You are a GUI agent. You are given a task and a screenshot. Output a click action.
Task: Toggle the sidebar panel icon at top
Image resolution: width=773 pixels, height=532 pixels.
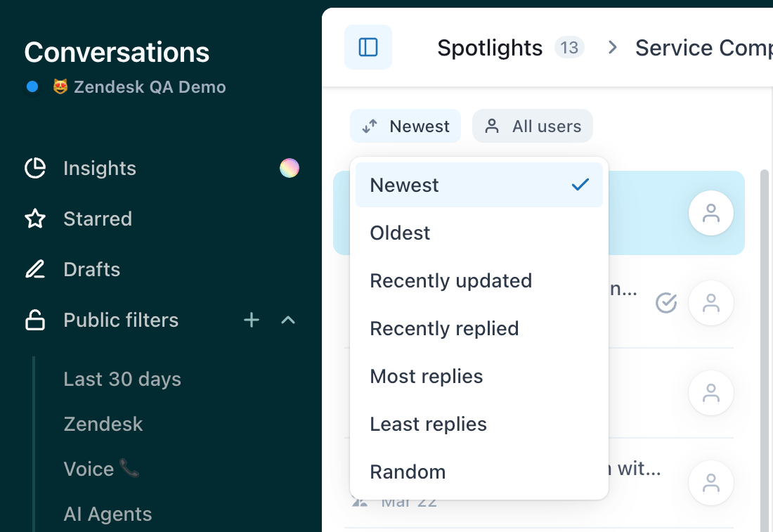coord(368,46)
